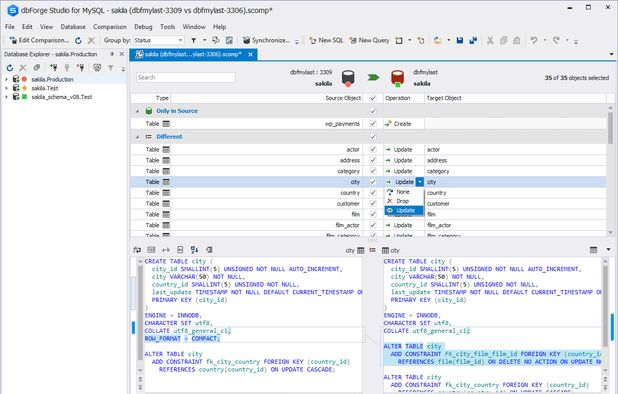Click the Edit Comparison toolbar button
This screenshot has height=394, width=618.
click(39, 40)
